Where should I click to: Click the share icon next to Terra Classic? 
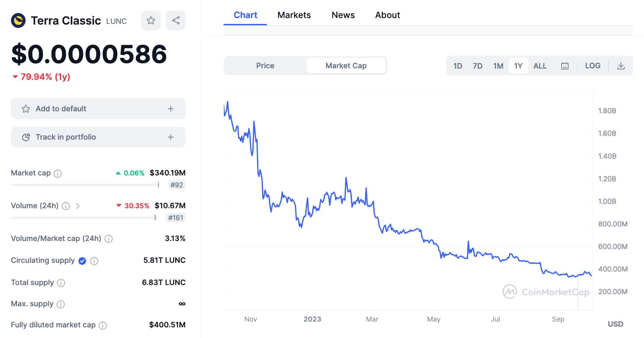176,20
